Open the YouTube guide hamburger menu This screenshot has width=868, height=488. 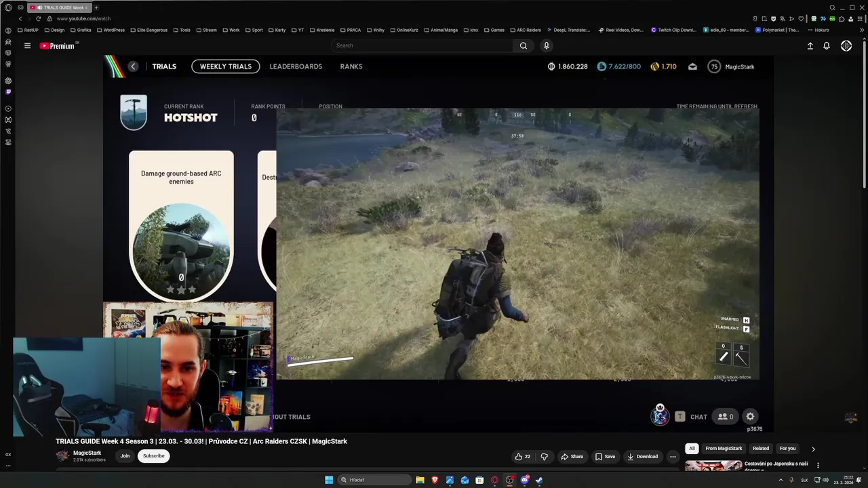27,45
